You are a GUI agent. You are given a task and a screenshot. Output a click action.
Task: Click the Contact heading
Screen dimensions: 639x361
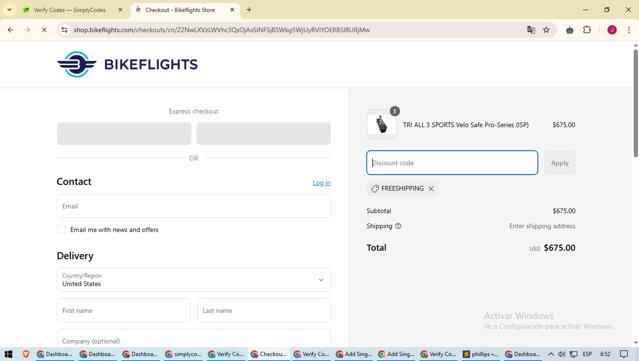point(74,182)
